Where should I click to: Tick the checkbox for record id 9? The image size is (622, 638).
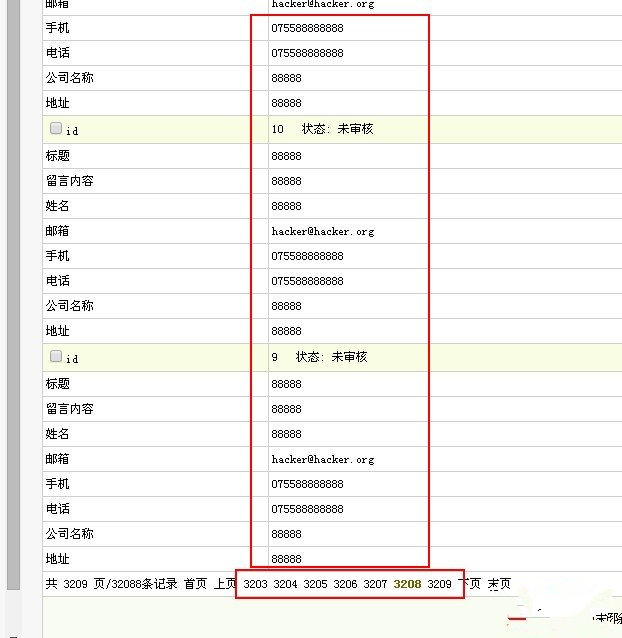point(56,356)
